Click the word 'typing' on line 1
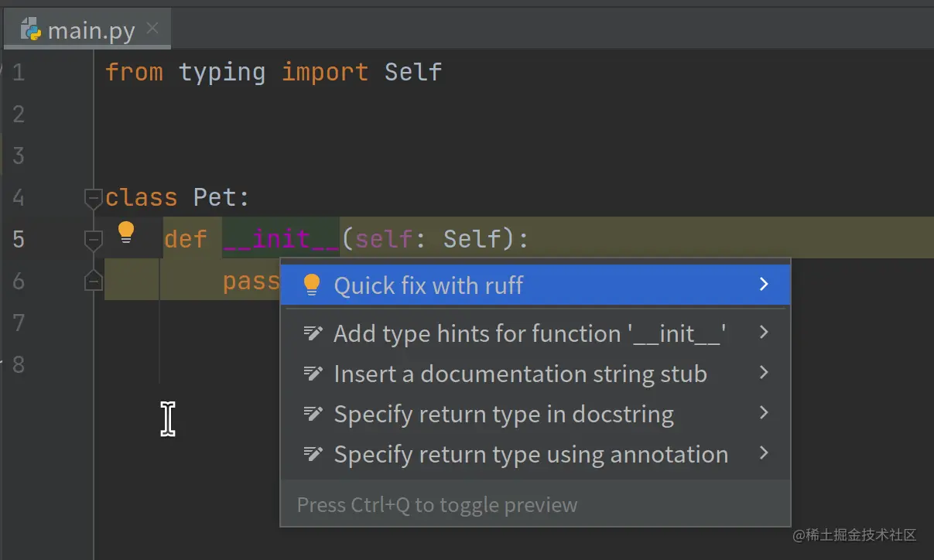Screen dimensions: 934x560 [x=222, y=73]
